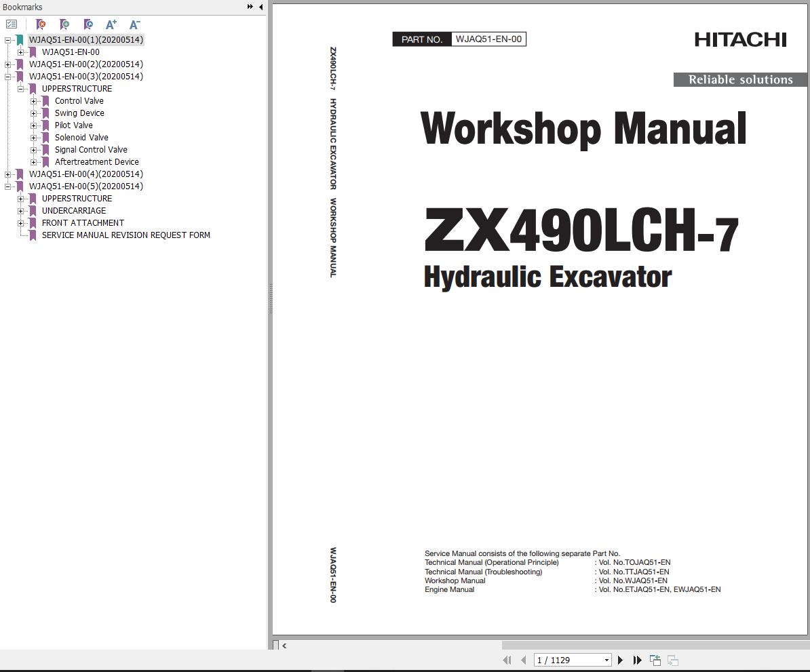This screenshot has height=672, width=810.
Task: Click the previous view icon
Action: tap(655, 660)
